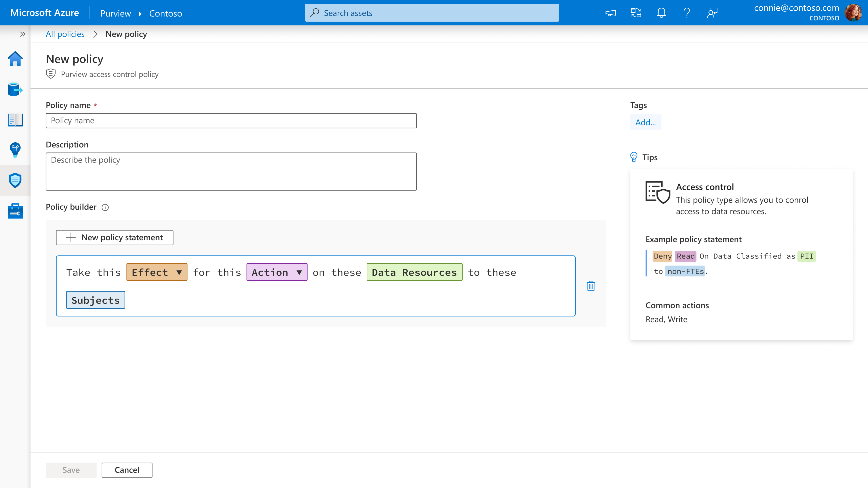
Task: Add a tag via Add... link
Action: 645,122
